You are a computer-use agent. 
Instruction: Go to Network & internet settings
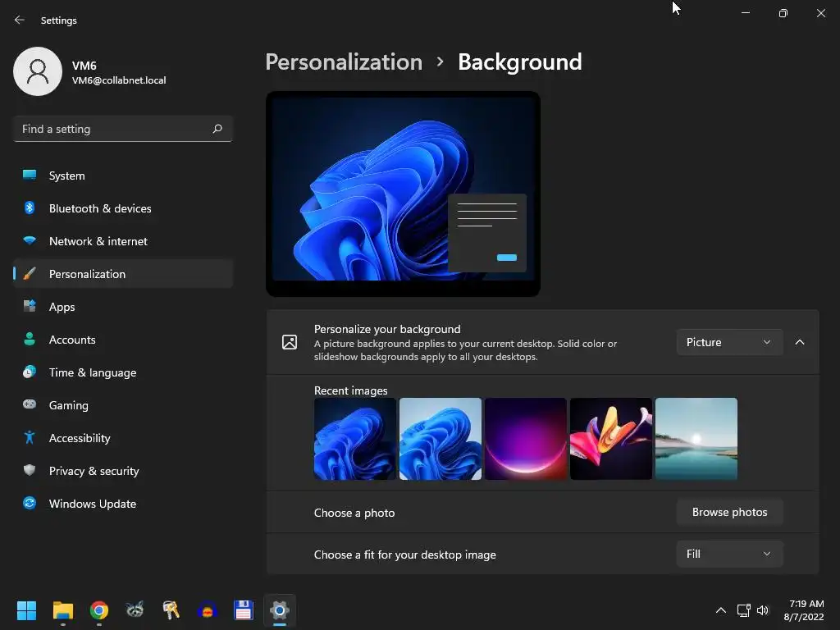[x=98, y=241]
